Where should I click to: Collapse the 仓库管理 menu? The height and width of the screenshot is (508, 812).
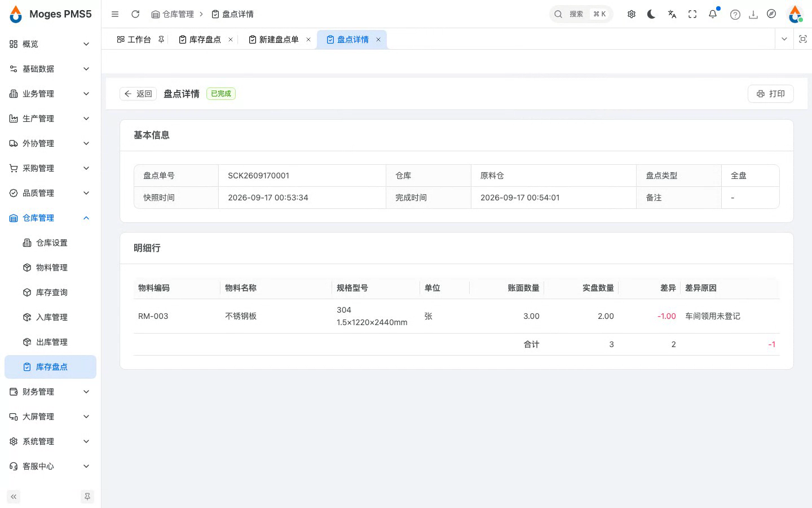tap(50, 218)
